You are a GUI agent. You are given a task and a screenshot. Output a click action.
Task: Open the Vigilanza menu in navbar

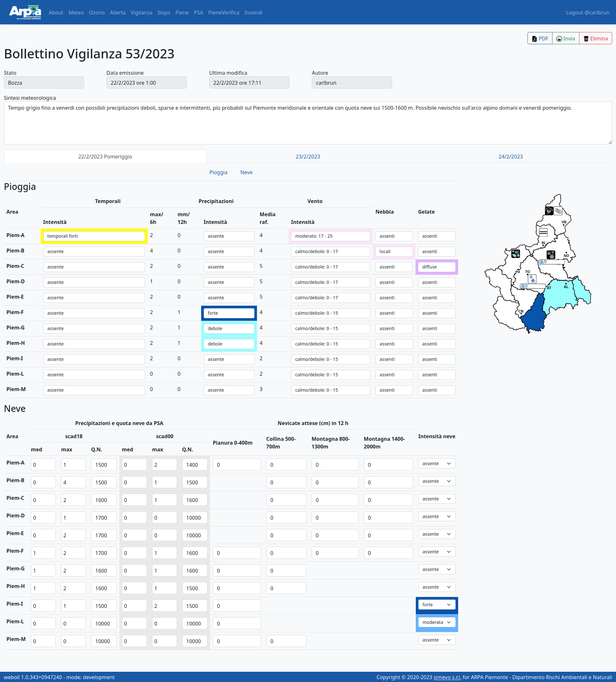point(141,13)
